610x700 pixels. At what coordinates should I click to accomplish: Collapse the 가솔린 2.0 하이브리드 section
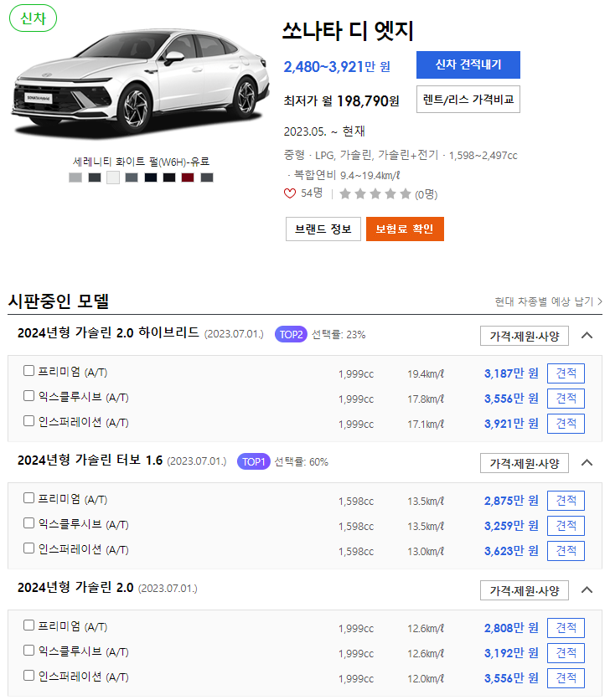click(587, 336)
